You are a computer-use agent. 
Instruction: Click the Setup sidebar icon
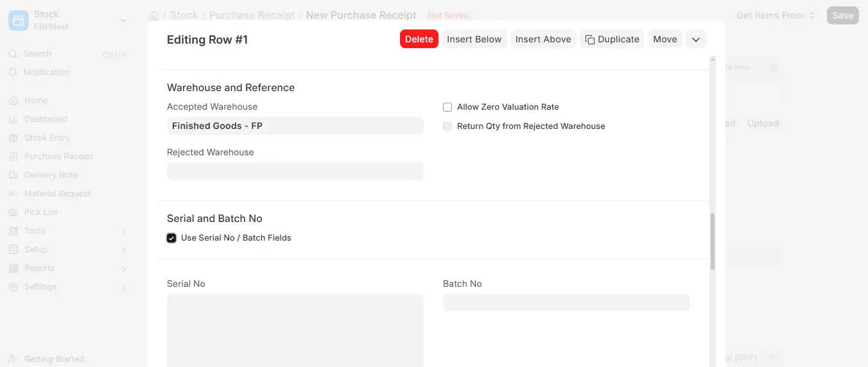click(x=13, y=250)
